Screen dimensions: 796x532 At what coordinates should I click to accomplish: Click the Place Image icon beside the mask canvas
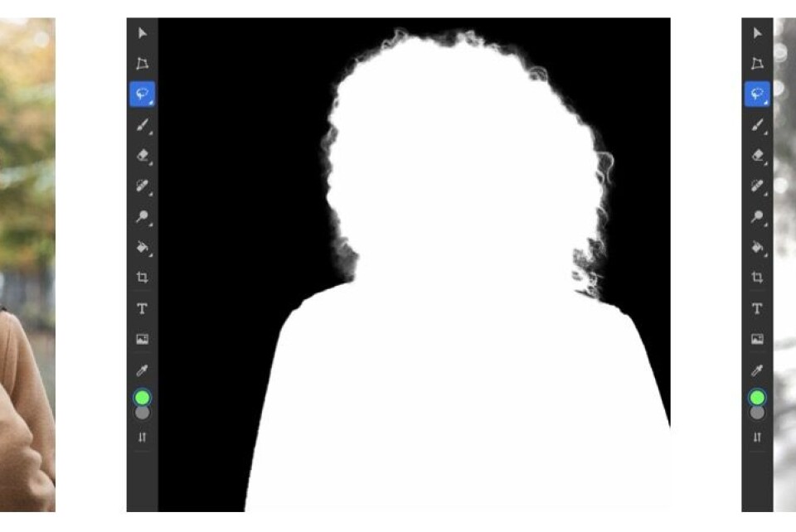click(142, 339)
